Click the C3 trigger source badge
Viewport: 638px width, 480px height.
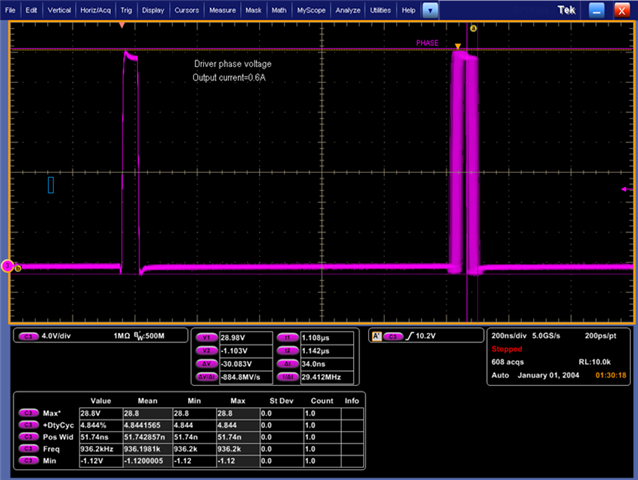(x=393, y=336)
